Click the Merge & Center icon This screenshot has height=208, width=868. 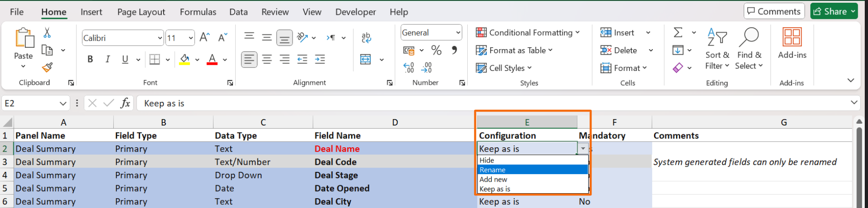[x=366, y=59]
